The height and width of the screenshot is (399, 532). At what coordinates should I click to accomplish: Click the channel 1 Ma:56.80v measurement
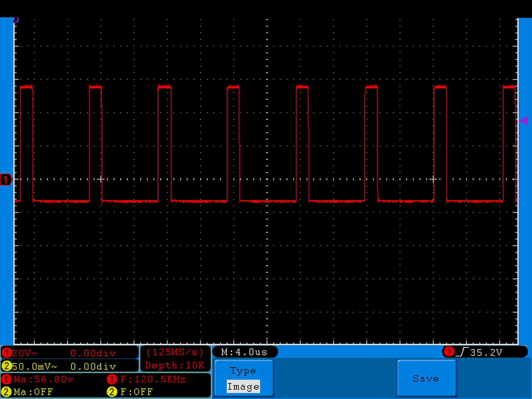tap(44, 379)
